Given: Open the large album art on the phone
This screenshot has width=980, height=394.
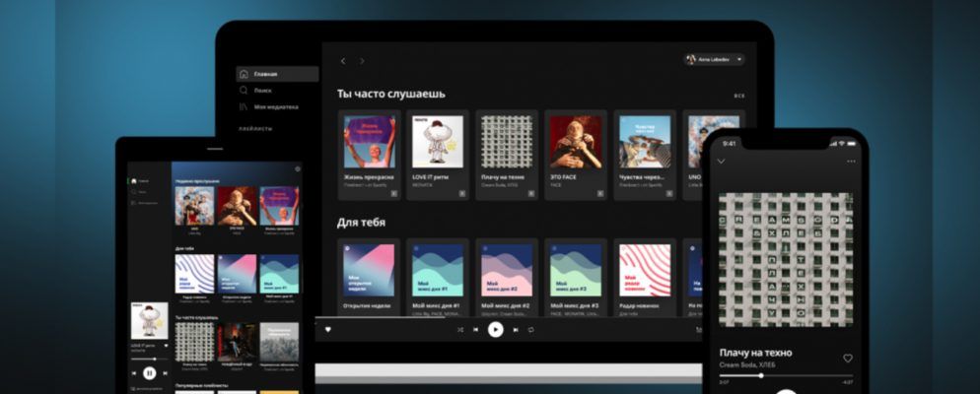Looking at the screenshot, I should coord(786,259).
